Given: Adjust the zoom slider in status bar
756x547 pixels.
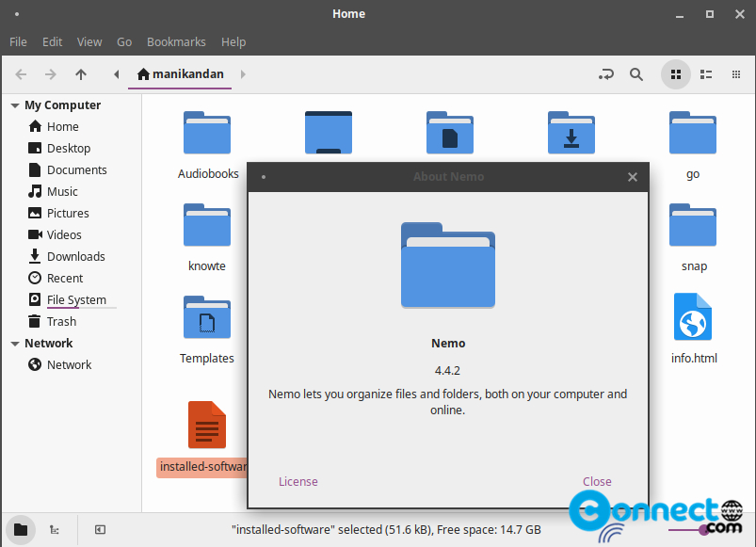Looking at the screenshot, I should click(x=704, y=531).
